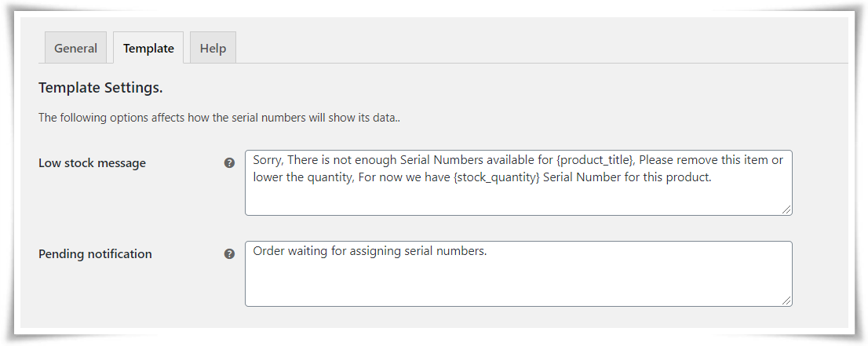Click the Low stock message label

tap(93, 163)
